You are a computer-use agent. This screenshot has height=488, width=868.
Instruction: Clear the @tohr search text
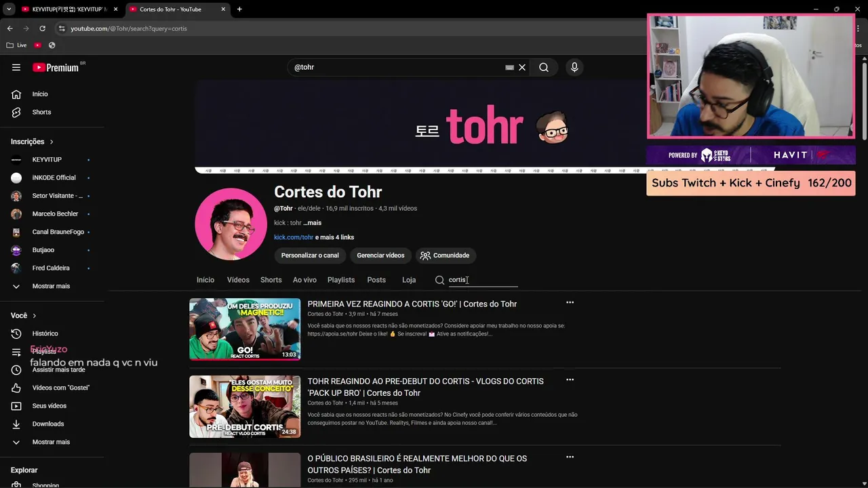522,67
